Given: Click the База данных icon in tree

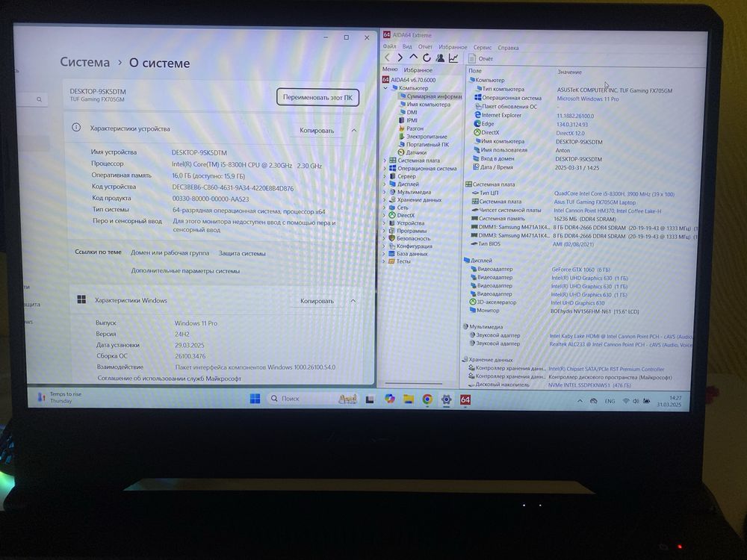Looking at the screenshot, I should [x=391, y=253].
